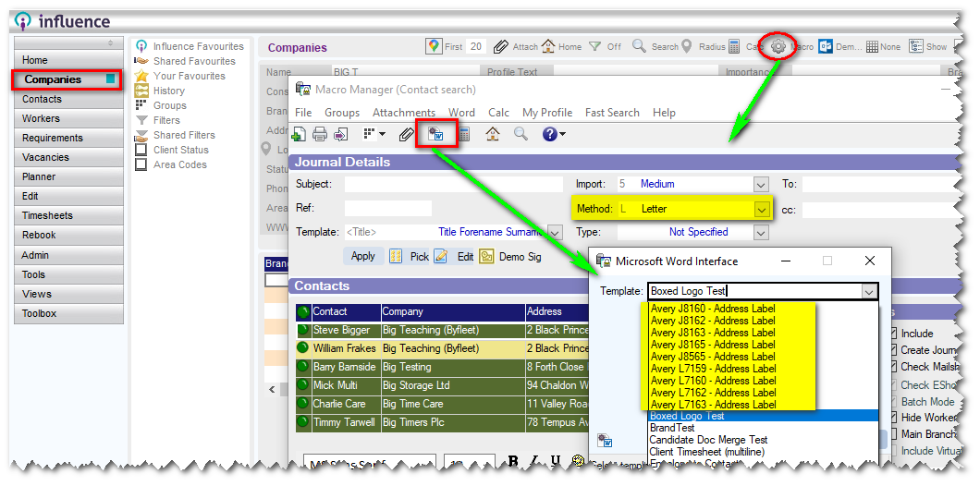This screenshot has width=980, height=486.
Task: Click the Calc calculator icon in Companies toolbar
Action: 734,46
